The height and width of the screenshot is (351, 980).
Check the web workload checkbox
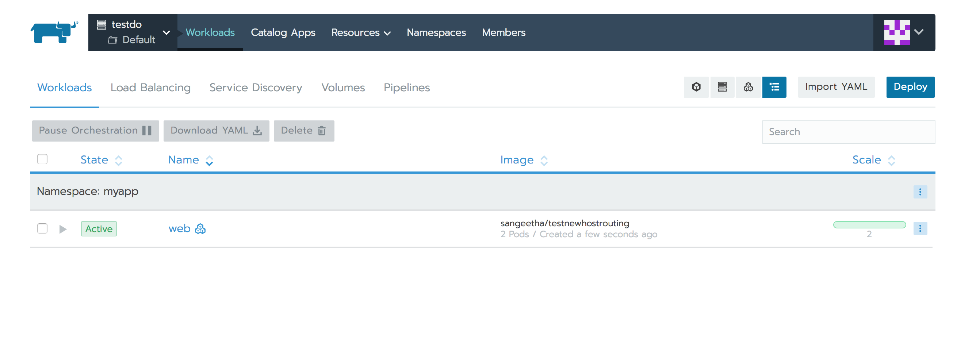[x=42, y=228]
